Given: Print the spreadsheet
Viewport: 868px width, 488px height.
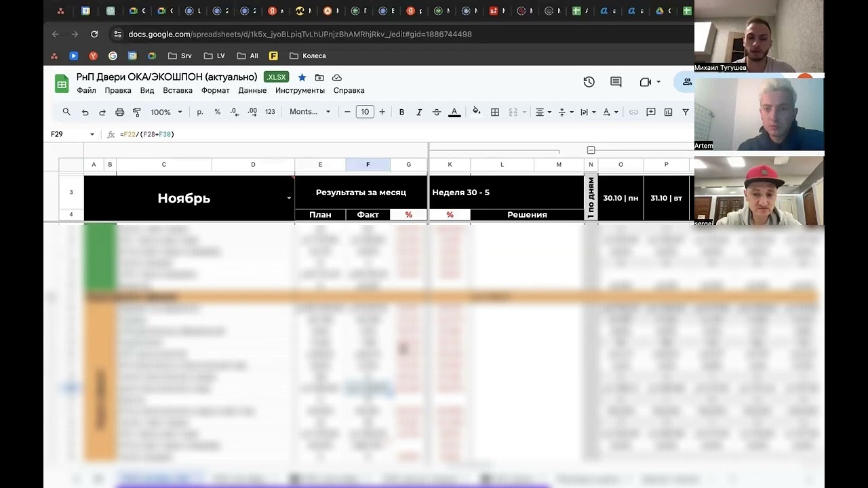Looking at the screenshot, I should (x=120, y=112).
